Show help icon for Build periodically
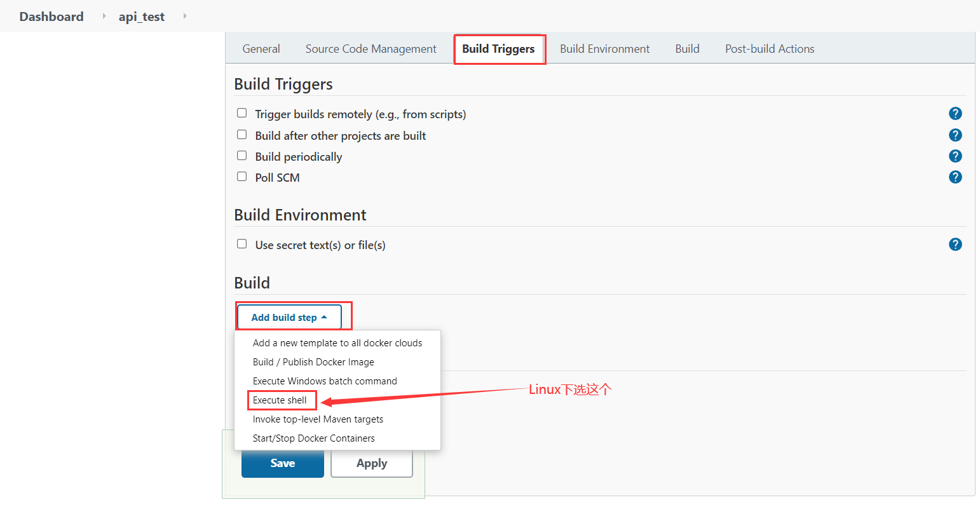 [955, 156]
